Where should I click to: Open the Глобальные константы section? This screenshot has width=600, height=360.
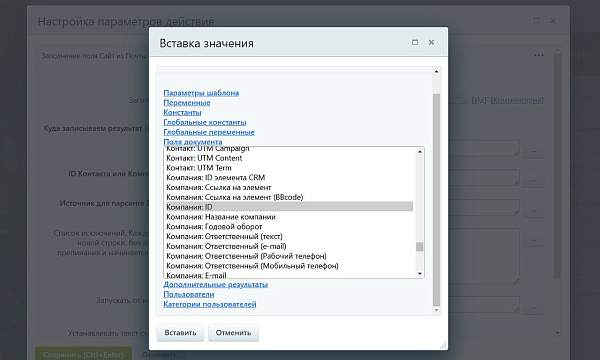tap(205, 122)
